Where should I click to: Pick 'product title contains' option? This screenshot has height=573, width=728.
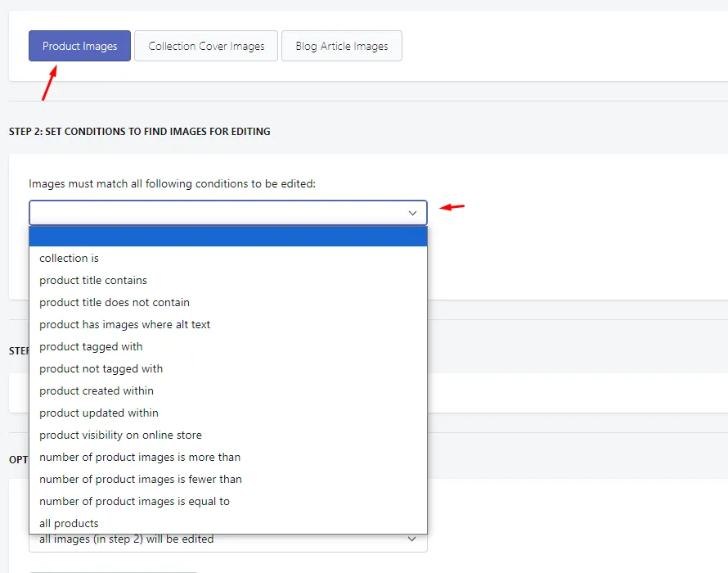click(x=228, y=280)
